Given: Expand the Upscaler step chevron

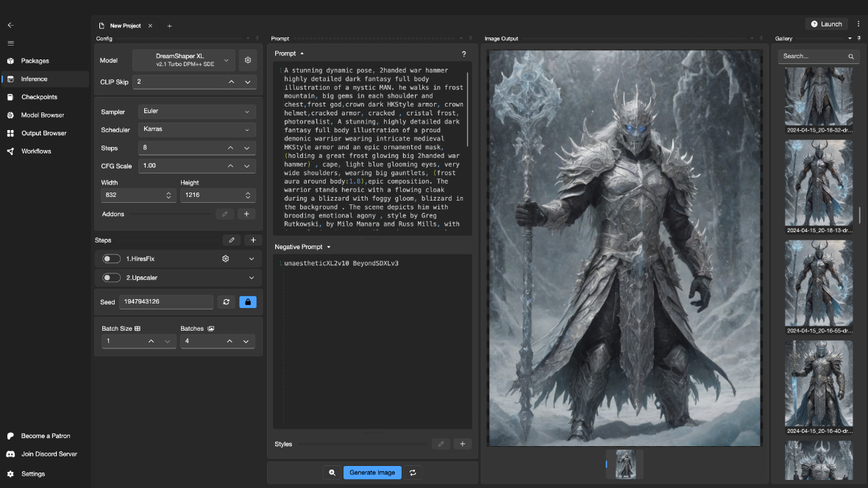Looking at the screenshot, I should pos(252,278).
